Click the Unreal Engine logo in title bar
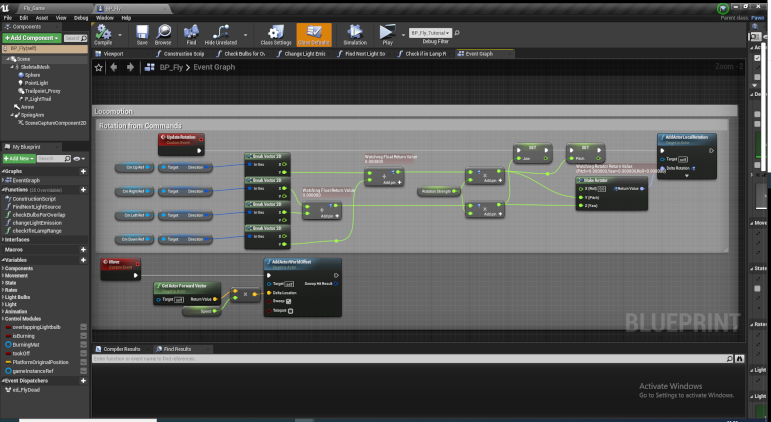 tap(5, 8)
